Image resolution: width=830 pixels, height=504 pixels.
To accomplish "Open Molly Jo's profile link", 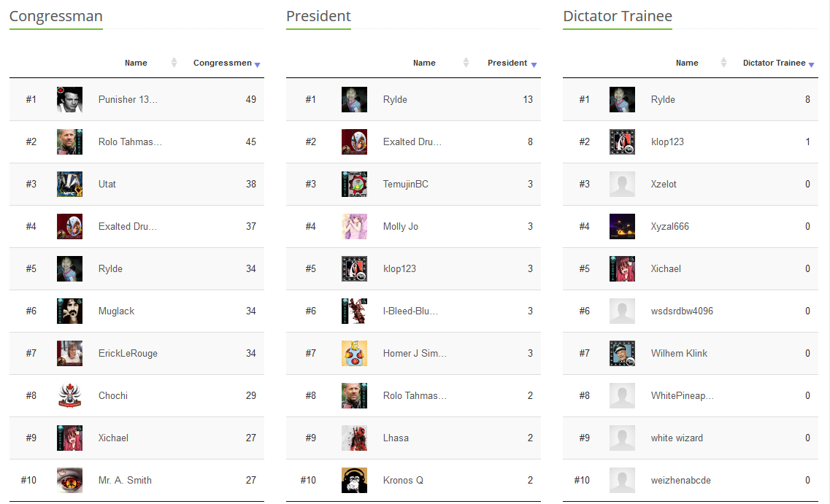I will (x=401, y=226).
